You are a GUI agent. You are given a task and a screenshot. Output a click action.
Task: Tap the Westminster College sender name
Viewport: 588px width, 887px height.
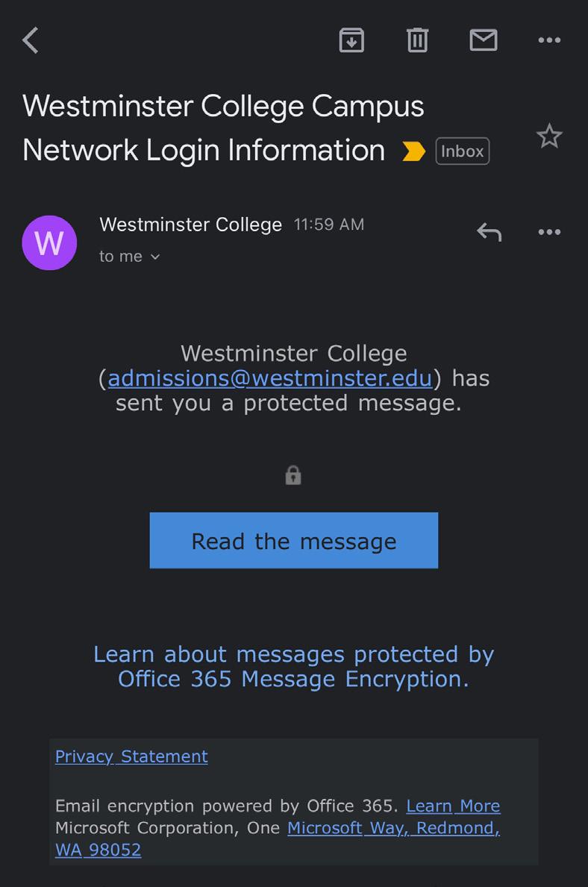(190, 225)
